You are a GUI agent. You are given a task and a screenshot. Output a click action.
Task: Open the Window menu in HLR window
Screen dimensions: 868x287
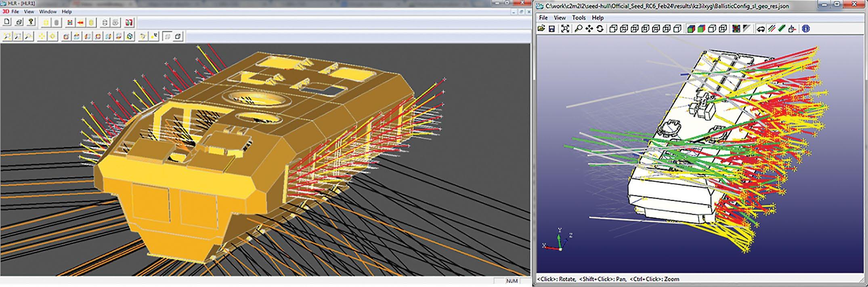pyautogui.click(x=48, y=12)
